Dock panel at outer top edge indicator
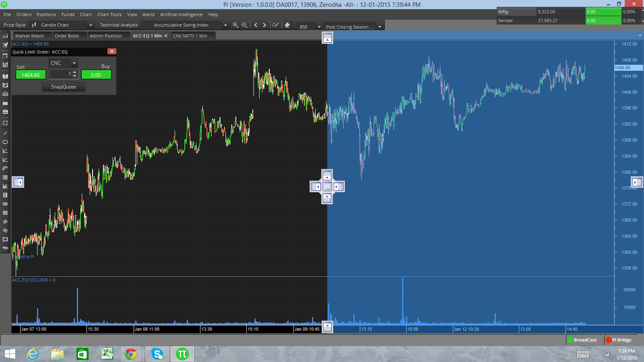 click(328, 38)
